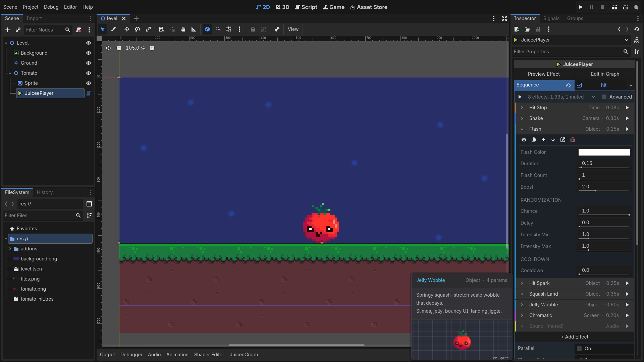Zoom in with the plus icon
The image size is (644, 362).
coord(152,48)
